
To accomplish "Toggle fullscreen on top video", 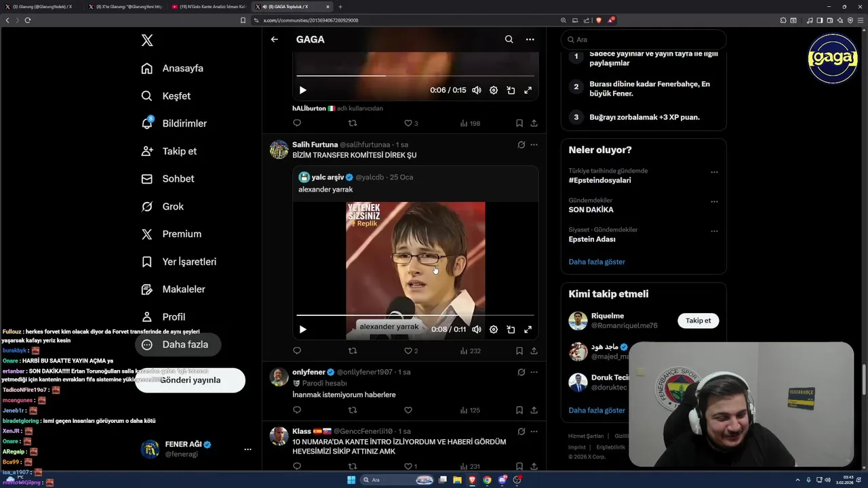I will click(x=528, y=90).
